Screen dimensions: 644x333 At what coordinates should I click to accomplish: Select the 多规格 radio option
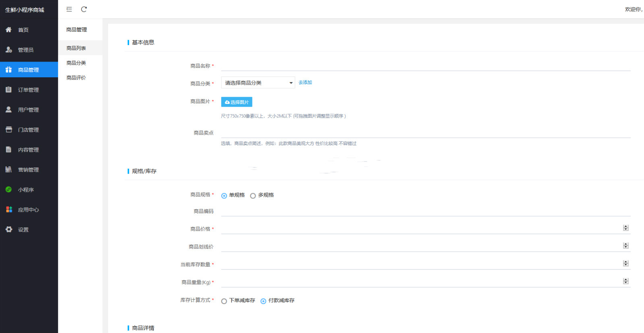pos(253,196)
